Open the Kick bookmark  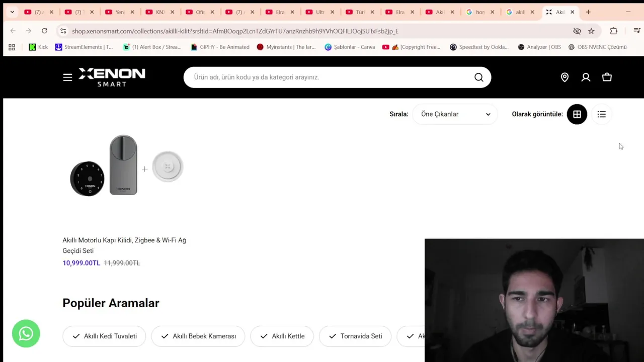pyautogui.click(x=38, y=47)
